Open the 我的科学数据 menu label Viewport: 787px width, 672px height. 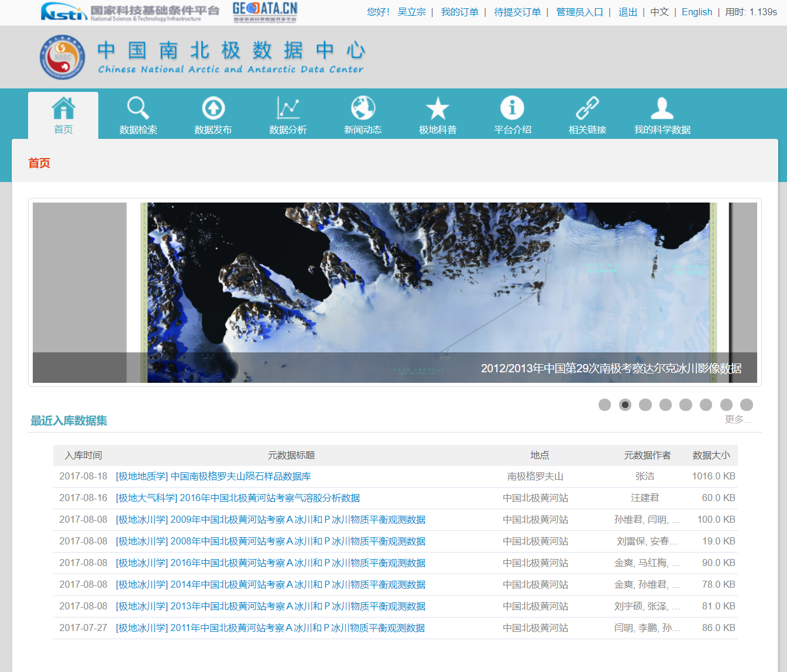click(662, 129)
